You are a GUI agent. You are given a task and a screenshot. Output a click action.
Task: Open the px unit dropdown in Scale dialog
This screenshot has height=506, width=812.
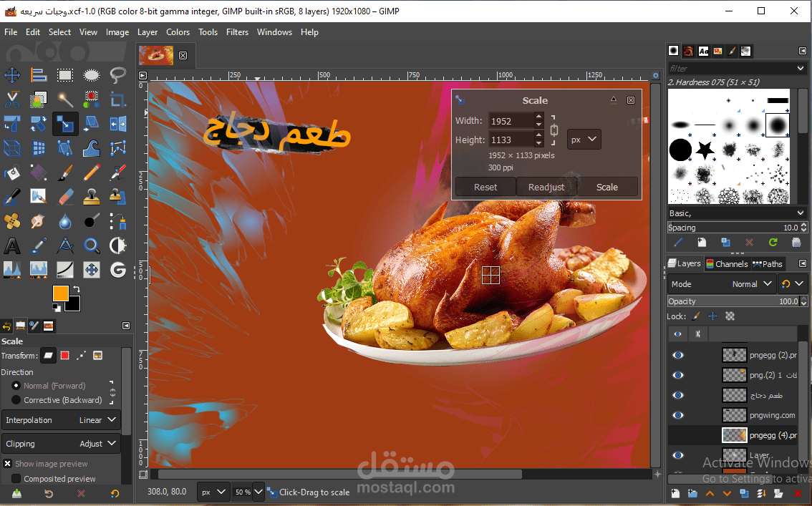click(584, 139)
